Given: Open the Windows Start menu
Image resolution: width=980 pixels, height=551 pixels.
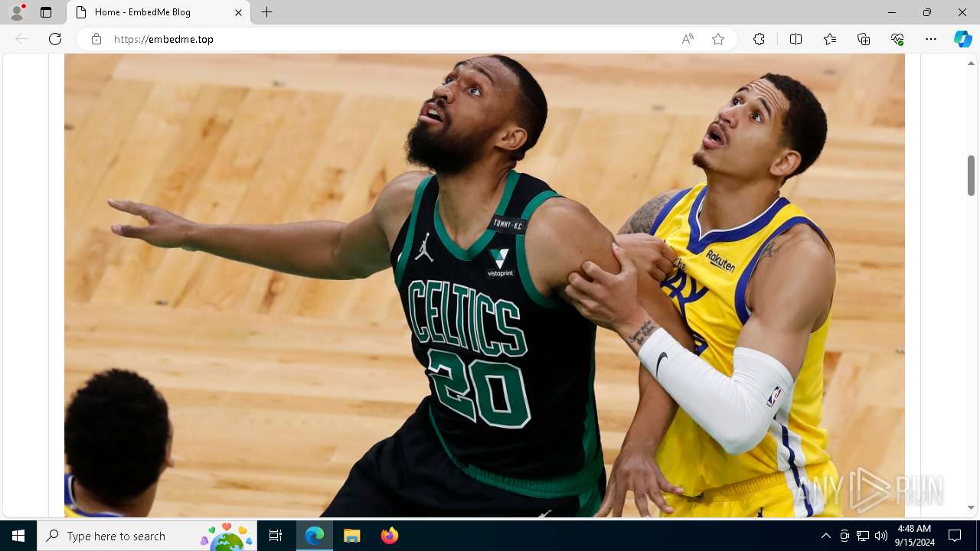Looking at the screenshot, I should click(x=18, y=536).
